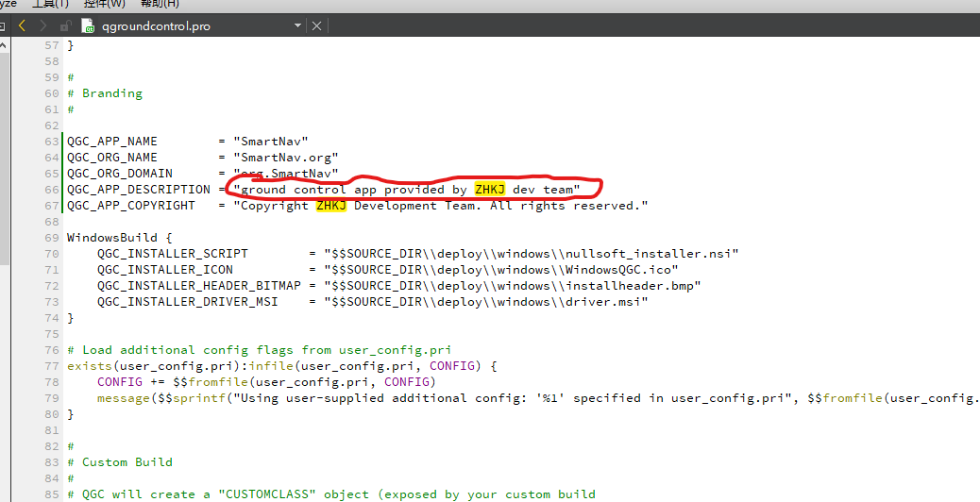
Task: Close the qgroundcontrol.pro document with X
Action: tap(317, 25)
